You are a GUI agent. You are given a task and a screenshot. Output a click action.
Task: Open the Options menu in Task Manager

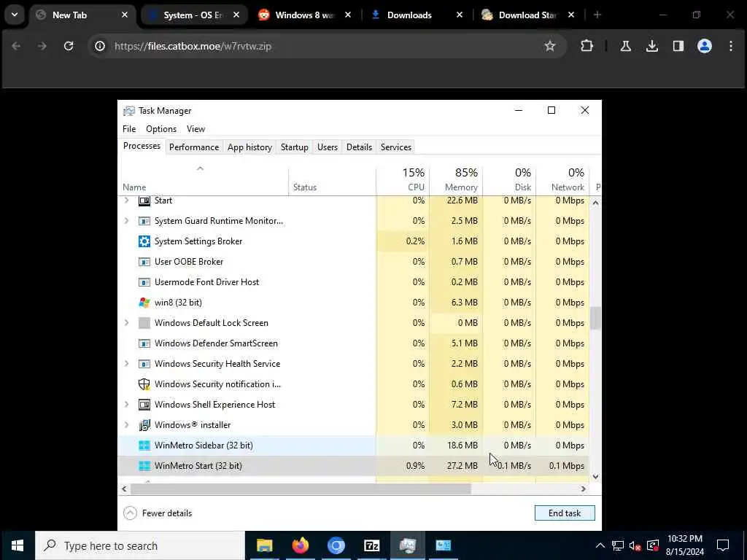pos(161,129)
